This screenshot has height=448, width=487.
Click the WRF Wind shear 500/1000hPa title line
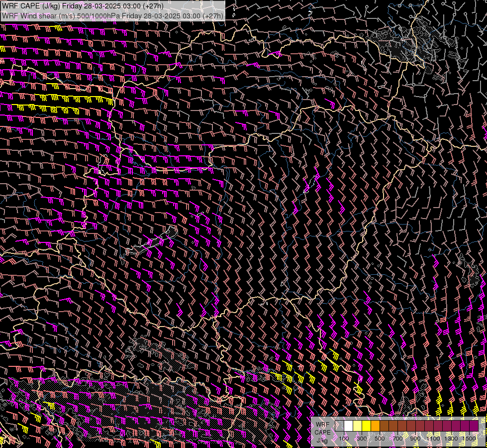pyautogui.click(x=112, y=15)
